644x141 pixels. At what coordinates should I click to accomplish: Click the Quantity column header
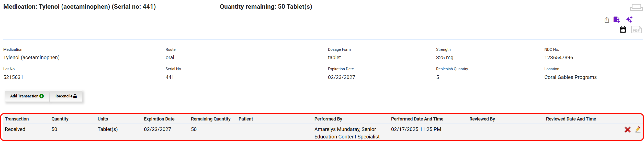[60, 119]
